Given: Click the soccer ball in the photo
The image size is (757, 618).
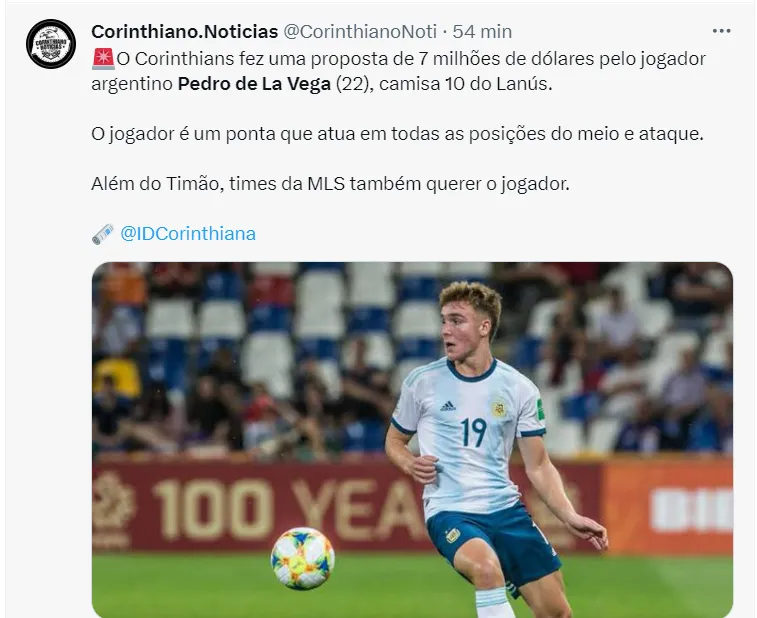Looking at the screenshot, I should point(303,558).
